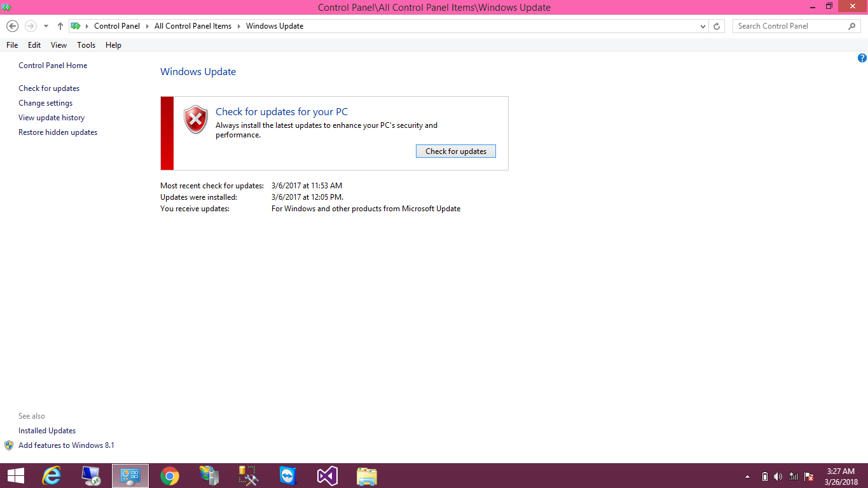
Task: Click the Control Panel taskbar icon
Action: pyautogui.click(x=130, y=476)
